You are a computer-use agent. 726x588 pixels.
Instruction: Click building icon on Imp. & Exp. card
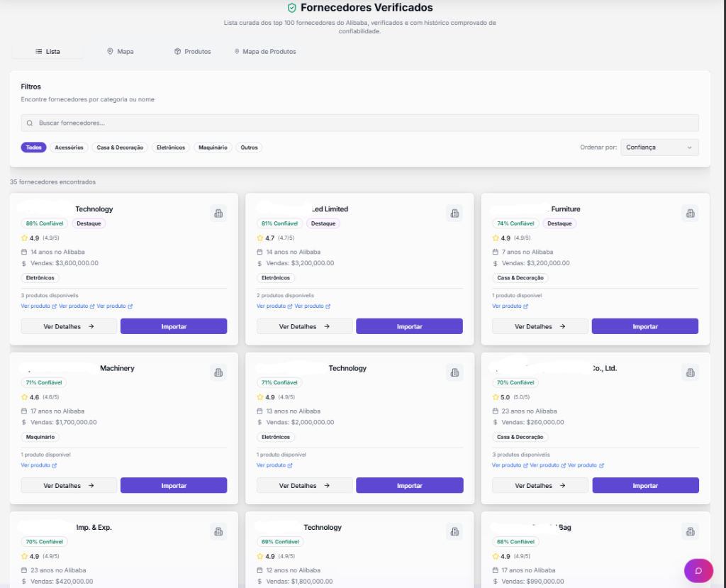point(218,531)
